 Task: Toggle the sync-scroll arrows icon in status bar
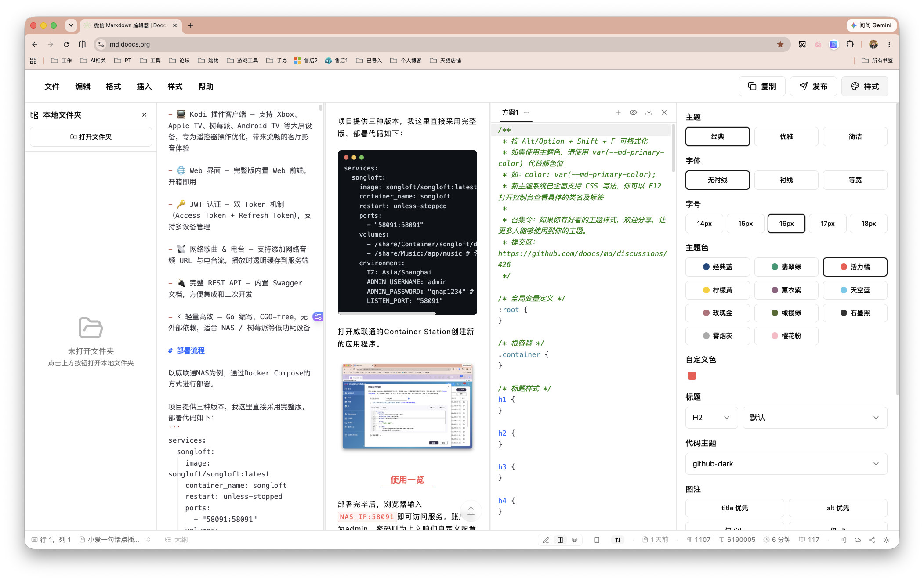click(x=618, y=540)
